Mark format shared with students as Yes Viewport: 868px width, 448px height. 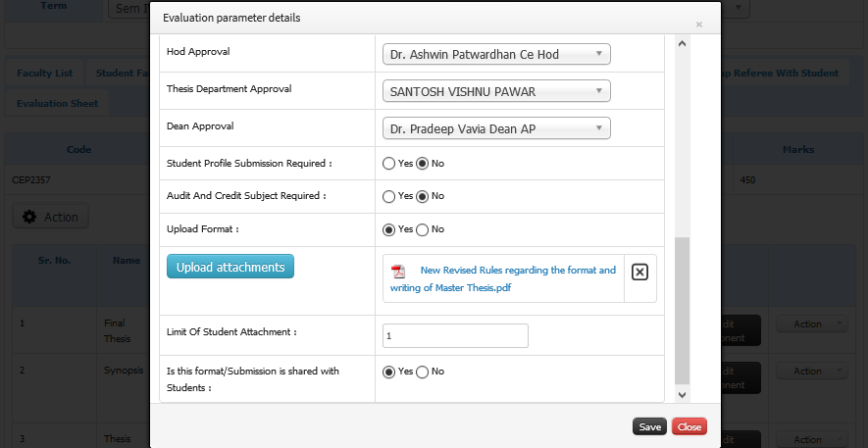coord(388,372)
